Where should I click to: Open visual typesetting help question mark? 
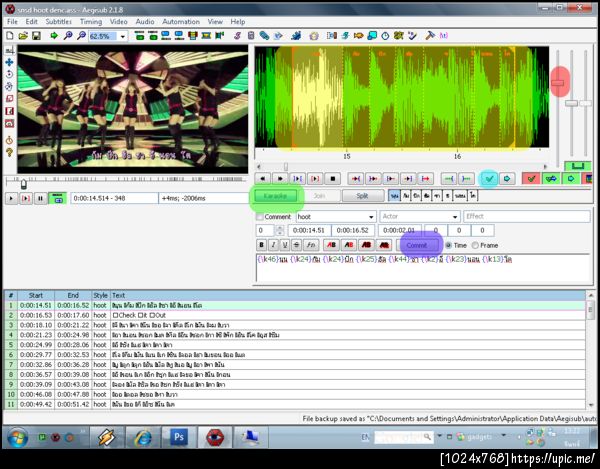[9, 153]
